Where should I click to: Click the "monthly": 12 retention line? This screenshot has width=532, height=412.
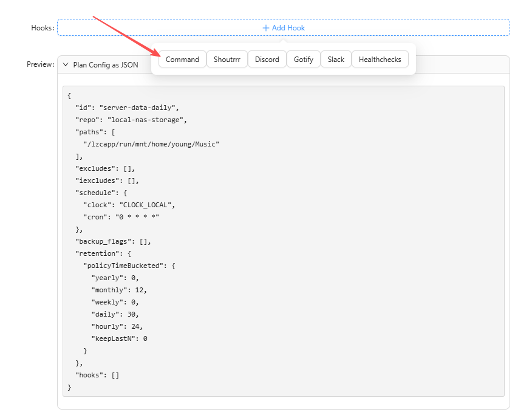119,290
